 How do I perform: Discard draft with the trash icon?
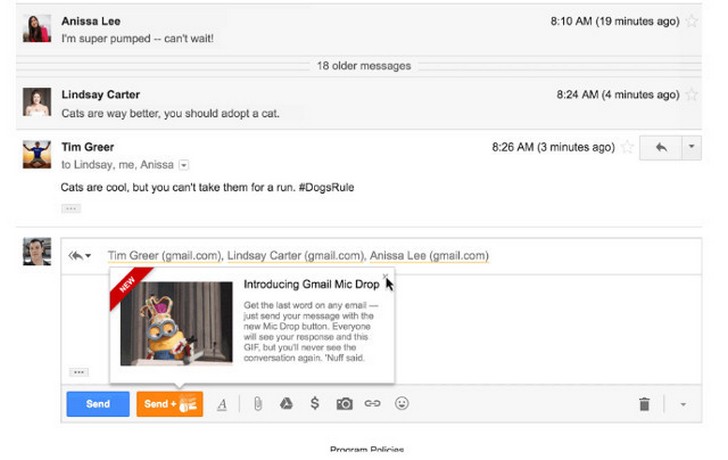click(x=644, y=404)
